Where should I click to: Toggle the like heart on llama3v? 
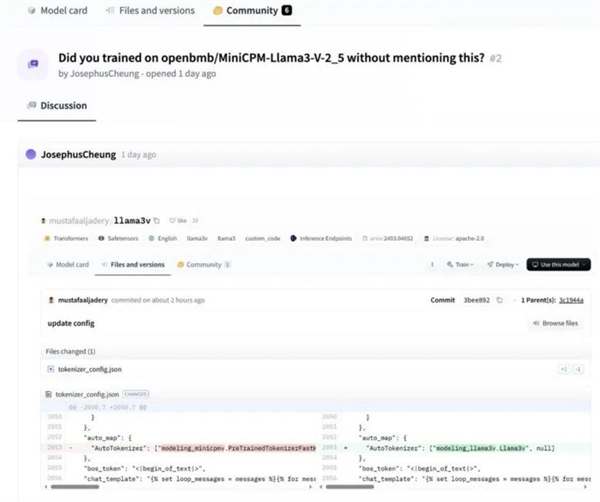pyautogui.click(x=173, y=219)
